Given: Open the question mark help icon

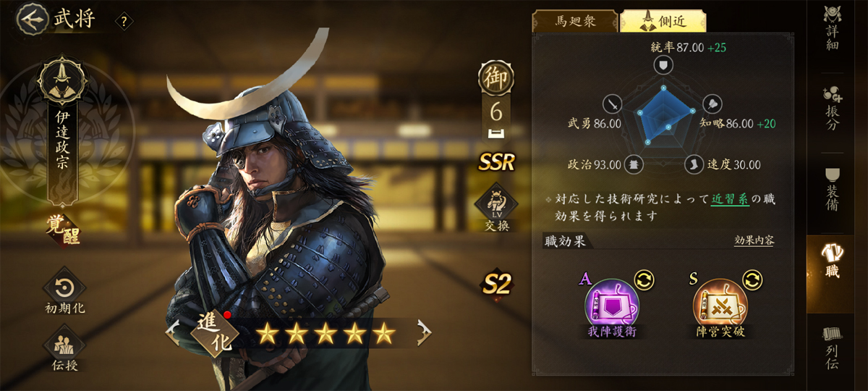Looking at the screenshot, I should 124,22.
